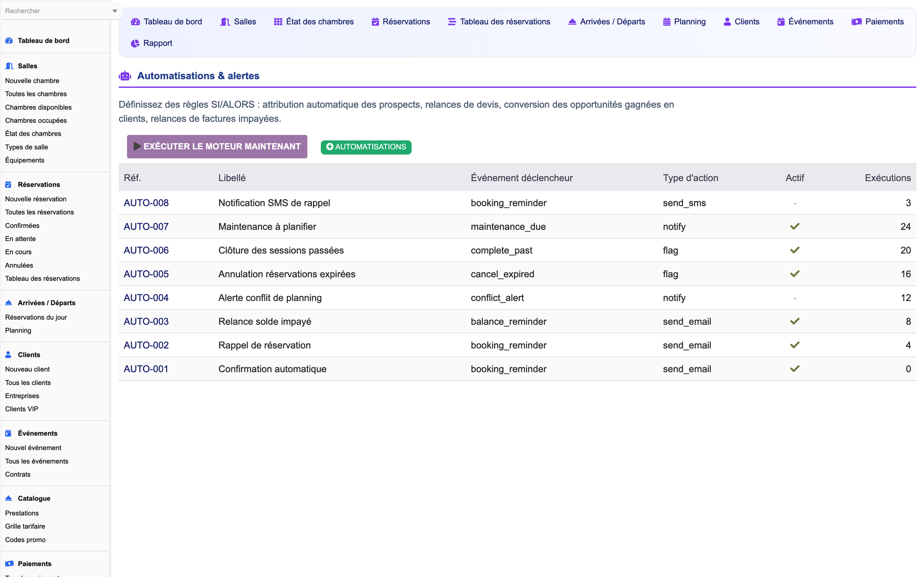Click the 'Alerte conflit de planning' label cell
The height and width of the screenshot is (577, 924).
pos(270,298)
